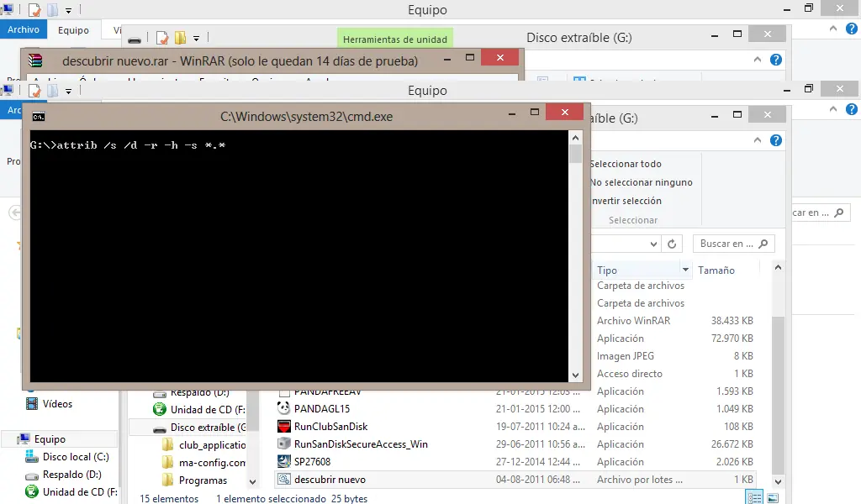The height and width of the screenshot is (504, 861).
Task: Select SP27608 application file
Action: (x=313, y=461)
